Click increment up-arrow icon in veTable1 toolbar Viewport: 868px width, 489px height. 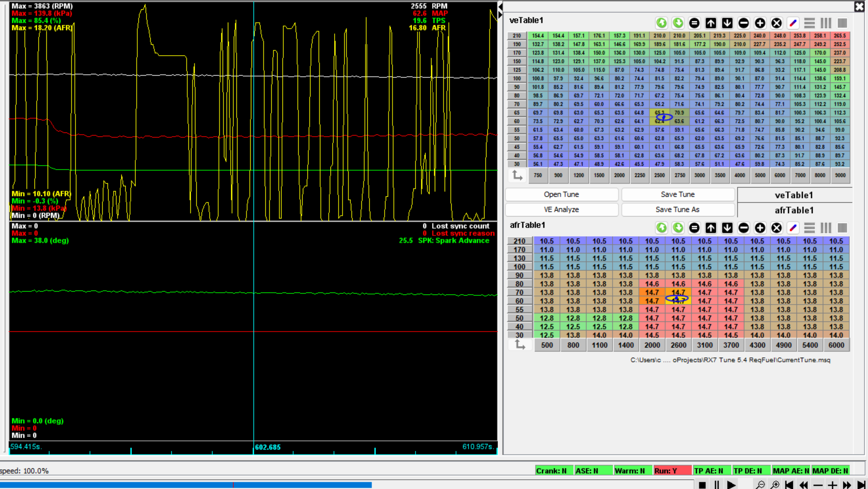pos(711,23)
